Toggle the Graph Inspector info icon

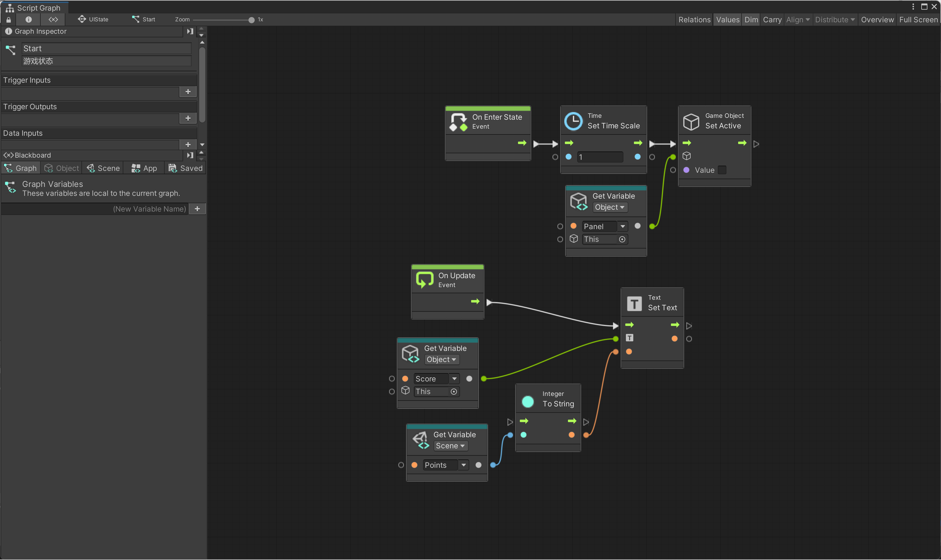tap(29, 19)
